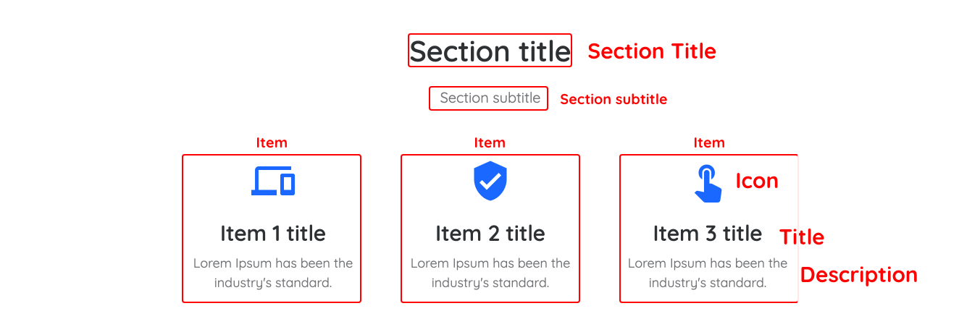
Task: Click the red Description annotation label
Action: tap(859, 275)
